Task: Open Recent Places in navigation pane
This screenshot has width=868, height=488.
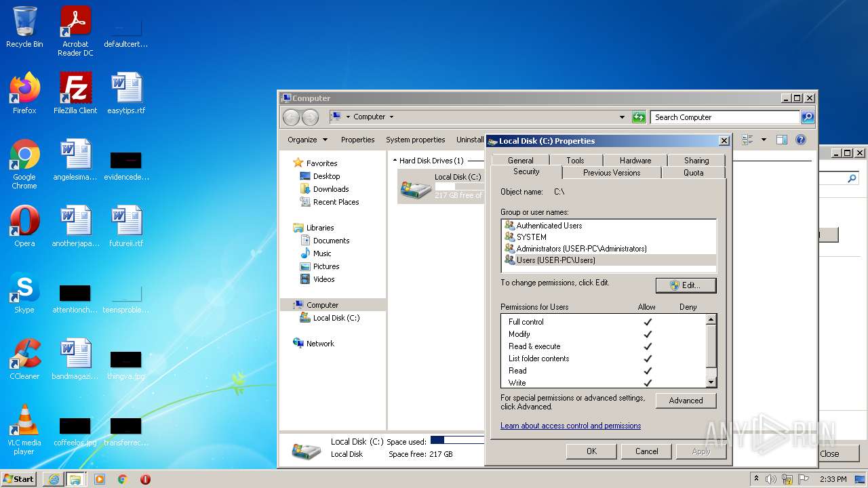Action: 335,202
